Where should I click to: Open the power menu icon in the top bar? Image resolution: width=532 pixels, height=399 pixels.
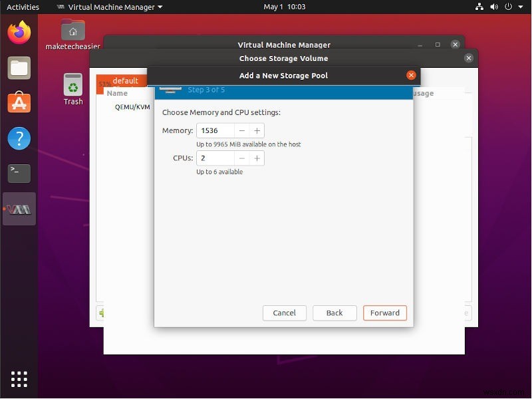507,7
